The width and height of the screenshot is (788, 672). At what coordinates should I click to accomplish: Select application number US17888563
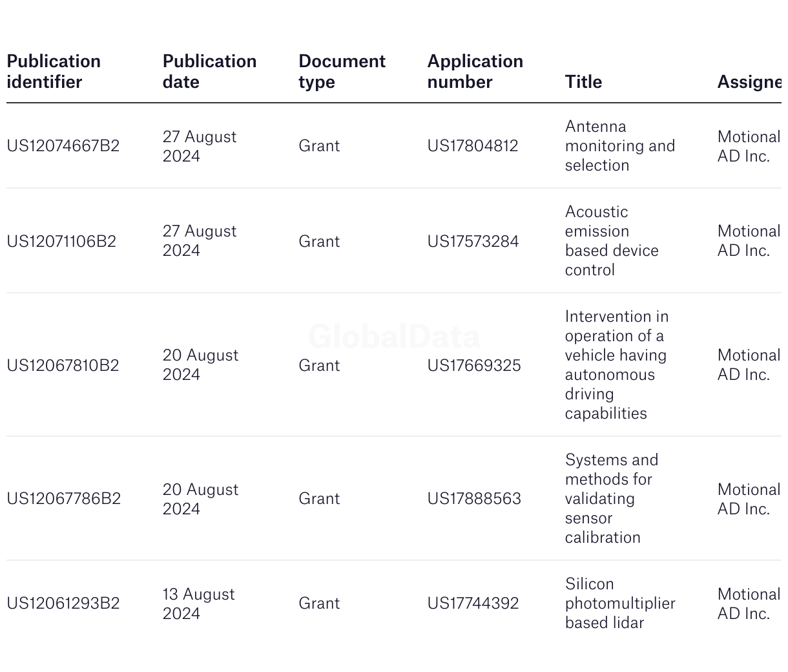pyautogui.click(x=474, y=499)
